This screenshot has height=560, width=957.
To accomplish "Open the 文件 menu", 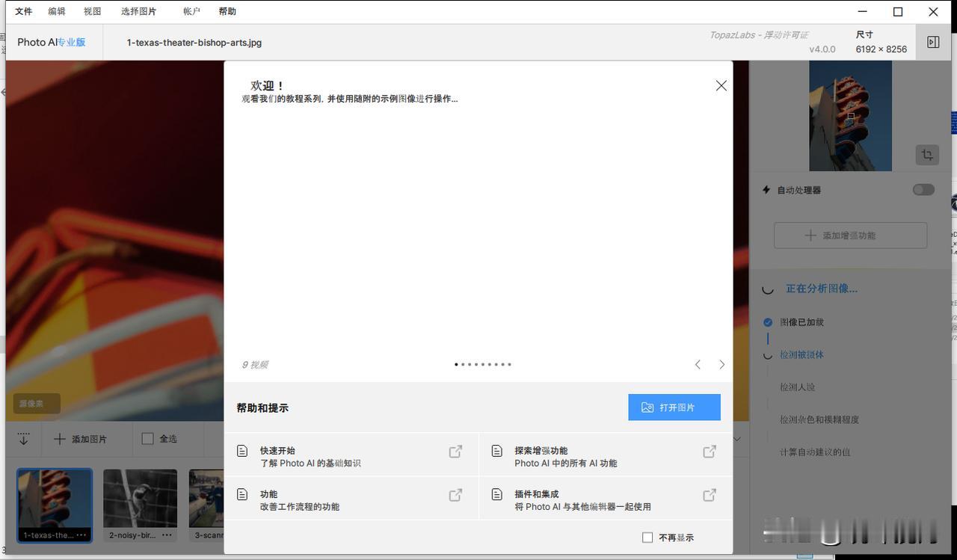I will [24, 11].
